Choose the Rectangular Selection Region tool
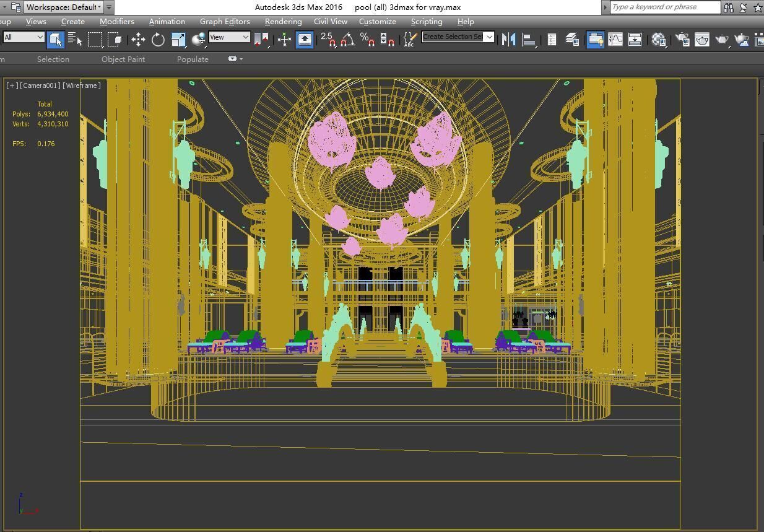The width and height of the screenshot is (764, 532). tap(95, 40)
